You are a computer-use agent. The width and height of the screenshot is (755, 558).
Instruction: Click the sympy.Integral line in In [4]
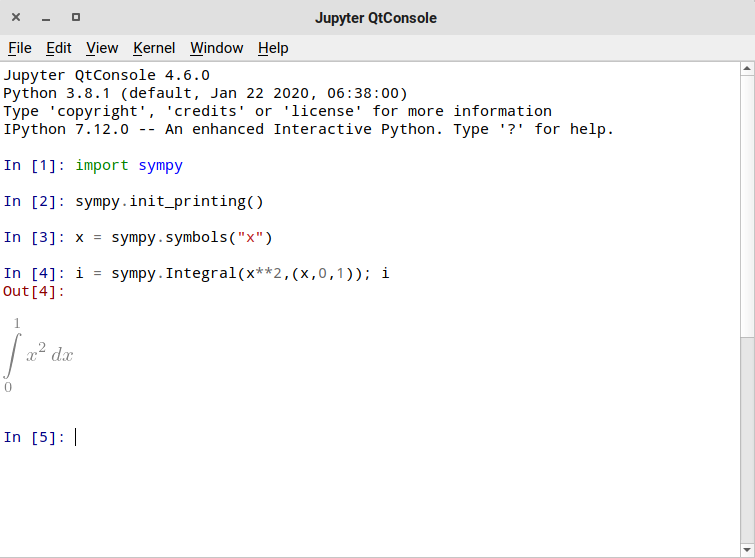click(232, 273)
